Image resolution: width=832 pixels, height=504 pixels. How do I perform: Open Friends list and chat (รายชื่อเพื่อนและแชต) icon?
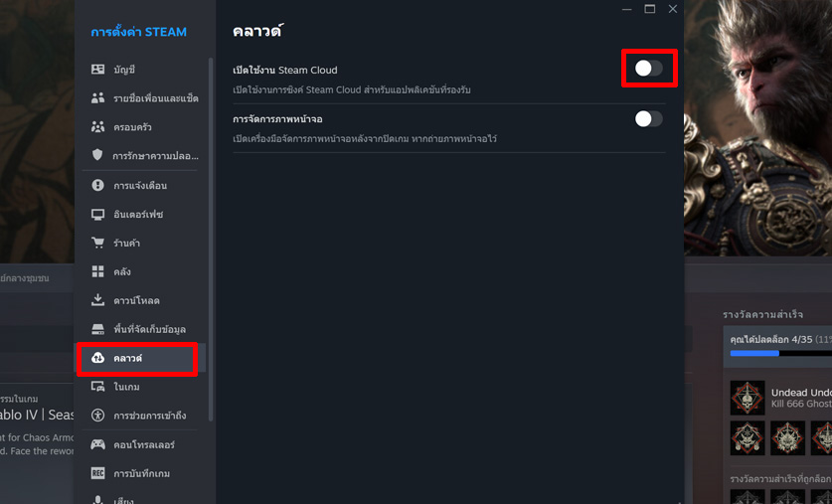(97, 98)
